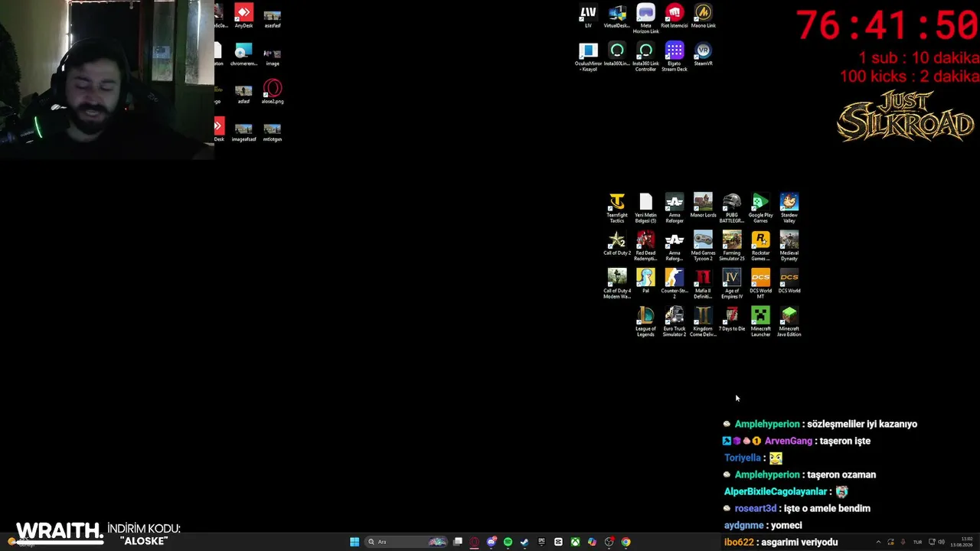The image size is (980, 551).
Task: Click the ArvenGang username in chat
Action: pyautogui.click(x=789, y=441)
